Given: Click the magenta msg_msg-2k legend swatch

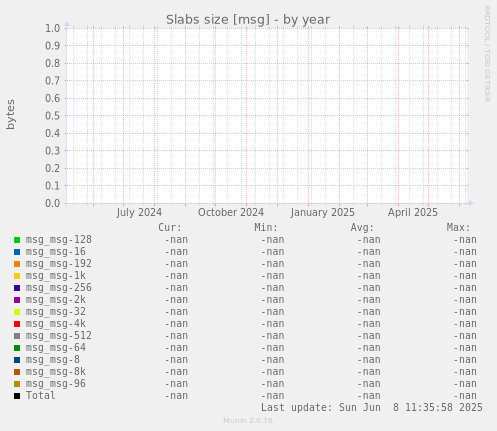Looking at the screenshot, I should click(x=17, y=300).
